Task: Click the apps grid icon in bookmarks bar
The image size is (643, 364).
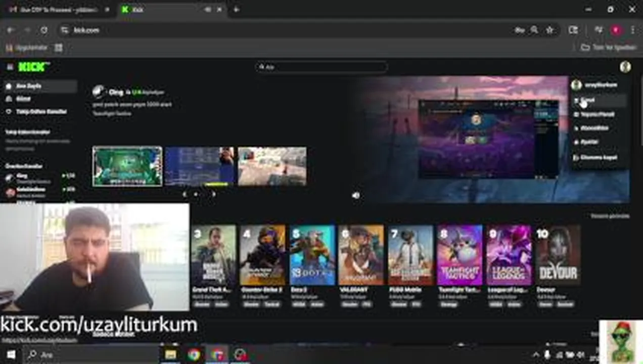Action: click(x=59, y=48)
